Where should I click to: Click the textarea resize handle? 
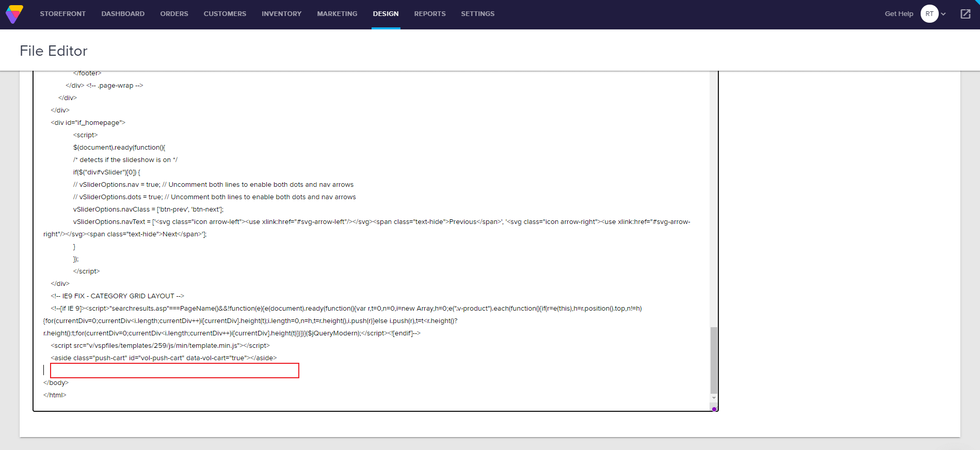click(714, 409)
